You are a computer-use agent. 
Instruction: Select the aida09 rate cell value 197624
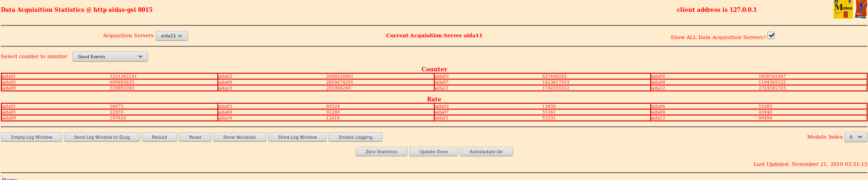[x=118, y=118]
